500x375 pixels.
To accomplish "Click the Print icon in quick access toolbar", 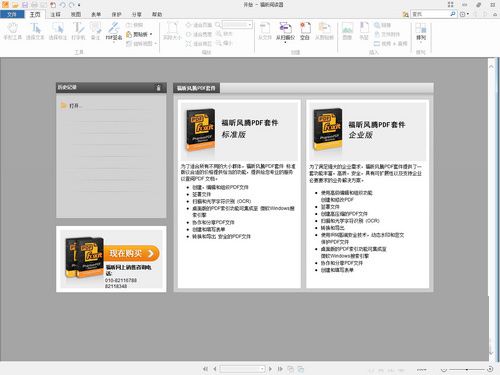I will coord(34,5).
